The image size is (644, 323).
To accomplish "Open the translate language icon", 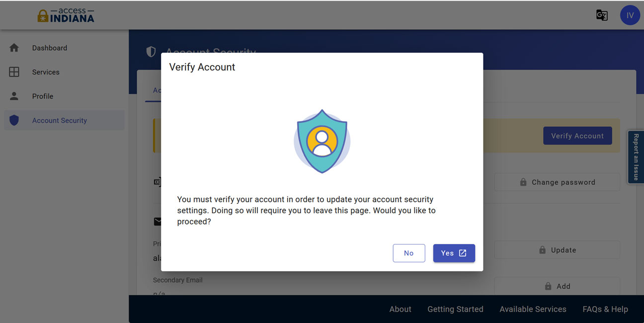I will 602,15.
